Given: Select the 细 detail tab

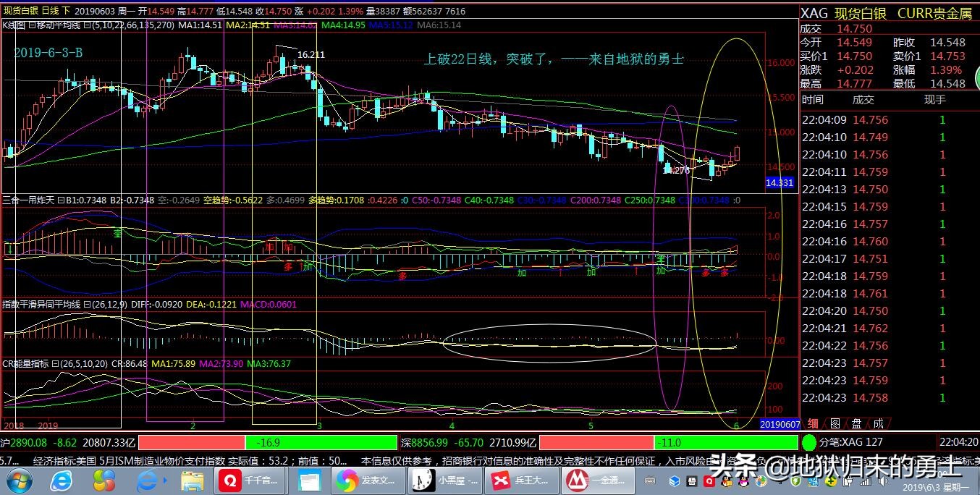Looking at the screenshot, I should [813, 423].
